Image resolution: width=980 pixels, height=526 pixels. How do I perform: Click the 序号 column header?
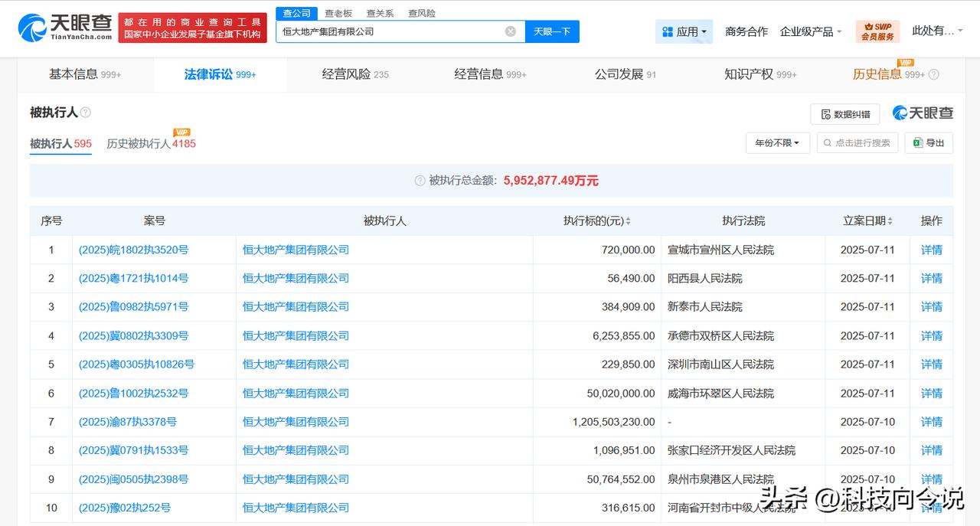coord(51,221)
